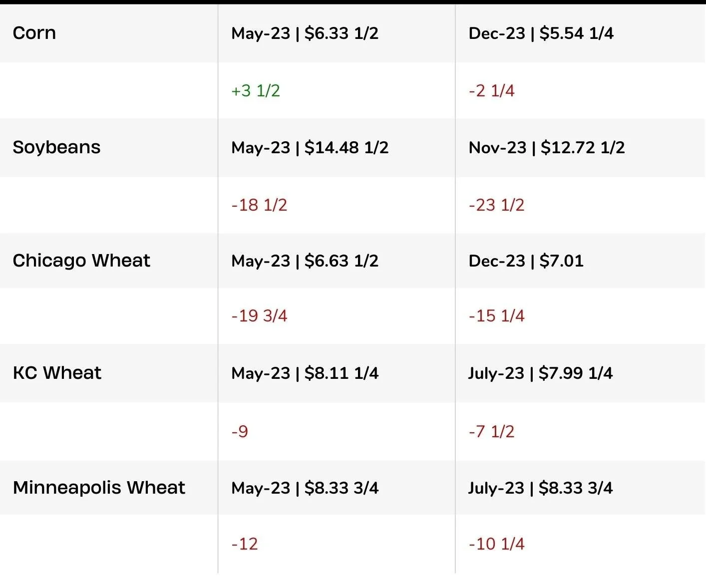Viewport: 706px width, 588px height.
Task: Click the KC Wheat row label
Action: (x=57, y=373)
